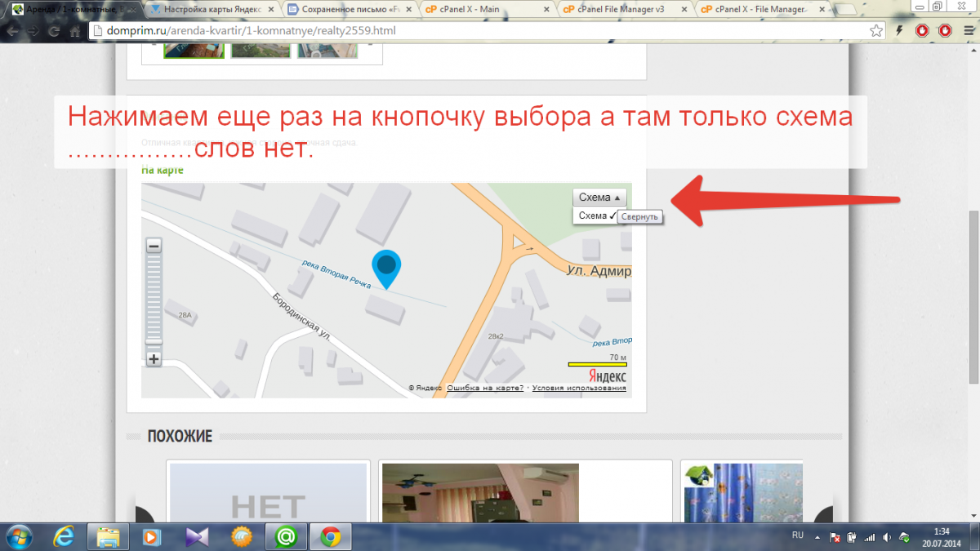Click the first red circular extension icon
Screen dimensions: 980x551
pos(922,31)
